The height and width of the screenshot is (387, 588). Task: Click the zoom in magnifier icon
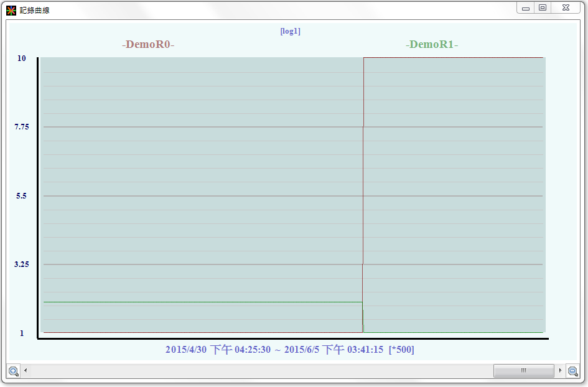[x=13, y=371]
